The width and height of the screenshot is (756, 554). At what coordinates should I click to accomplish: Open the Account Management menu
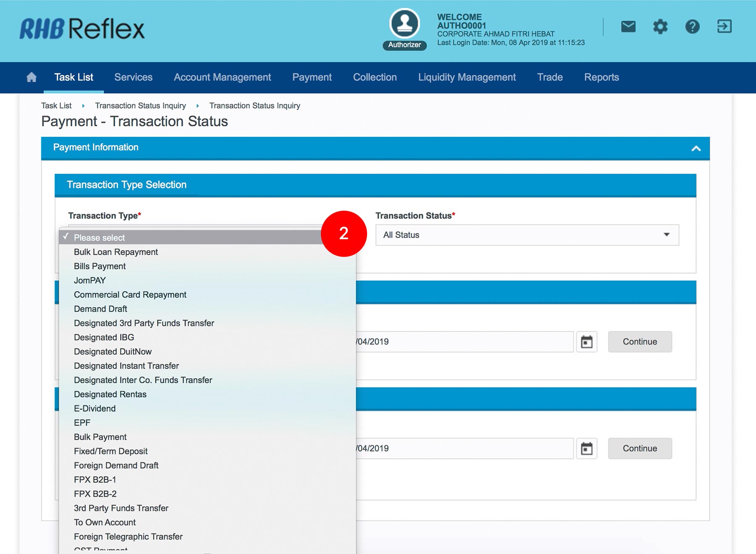[222, 77]
